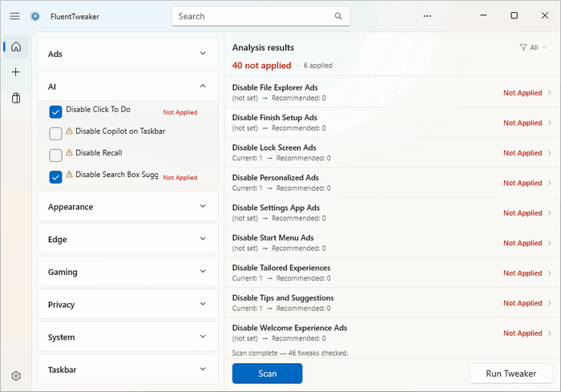This screenshot has width=561, height=392.
Task: Click the search magnifier icon
Action: tap(338, 16)
